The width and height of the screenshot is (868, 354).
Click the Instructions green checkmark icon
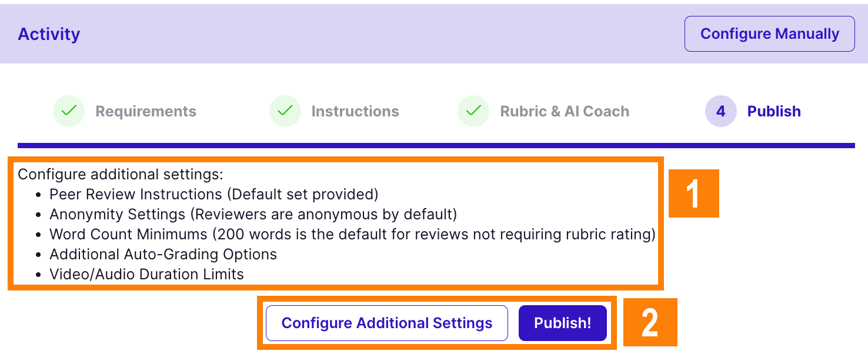point(285,111)
